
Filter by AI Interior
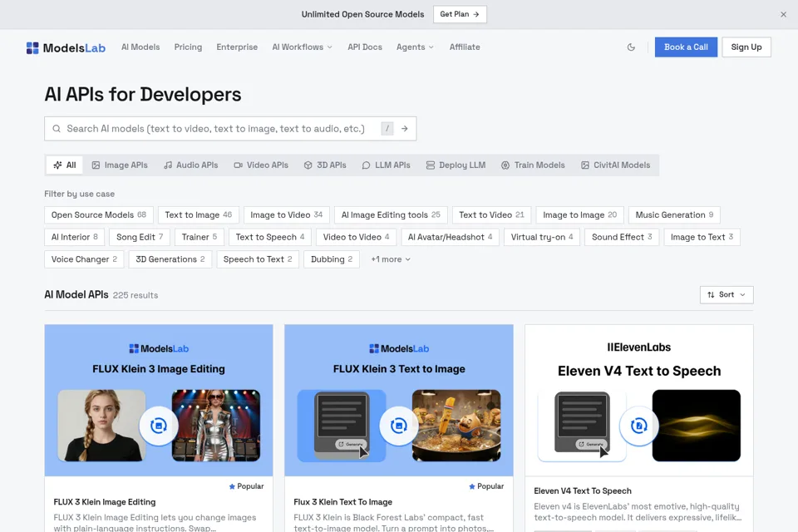75,237
